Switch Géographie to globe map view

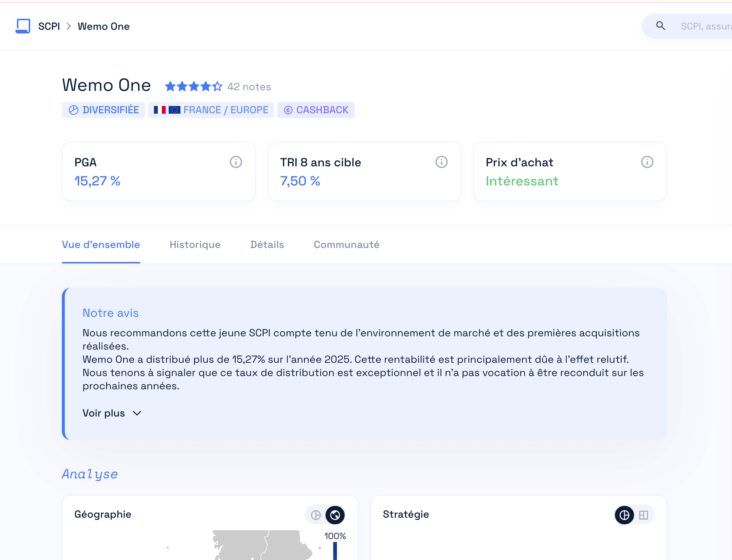[335, 515]
